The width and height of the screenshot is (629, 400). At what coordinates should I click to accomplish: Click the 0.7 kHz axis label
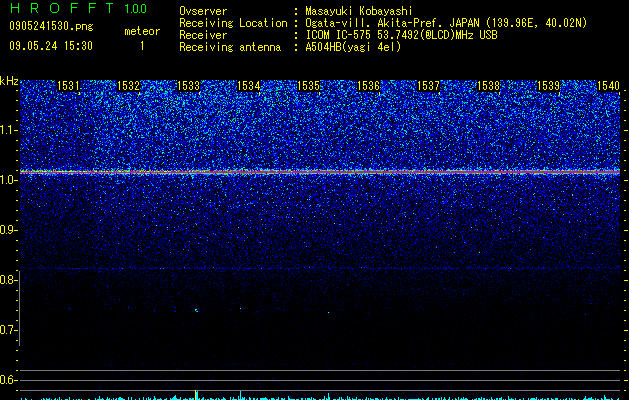[8, 330]
